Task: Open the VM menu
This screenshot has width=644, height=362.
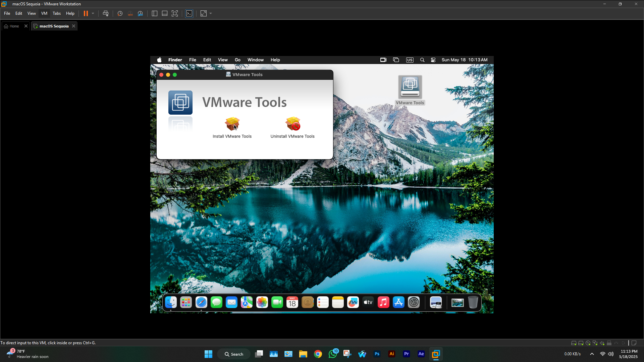Action: tap(44, 13)
